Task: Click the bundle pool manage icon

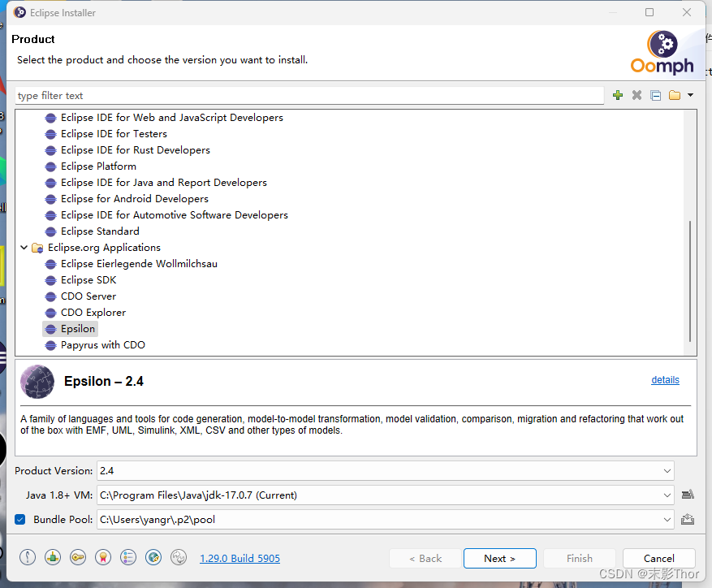Action: pyautogui.click(x=688, y=519)
